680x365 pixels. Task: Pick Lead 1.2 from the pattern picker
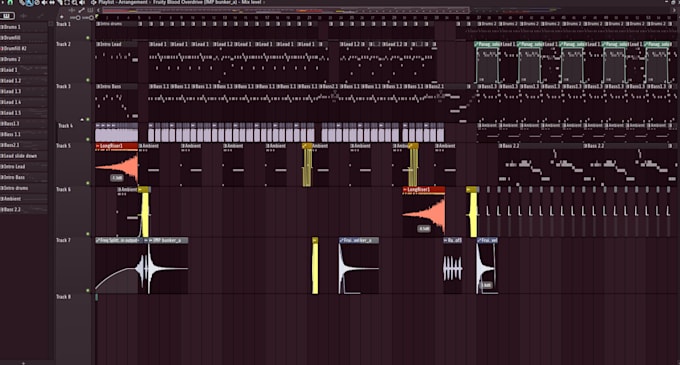point(23,81)
